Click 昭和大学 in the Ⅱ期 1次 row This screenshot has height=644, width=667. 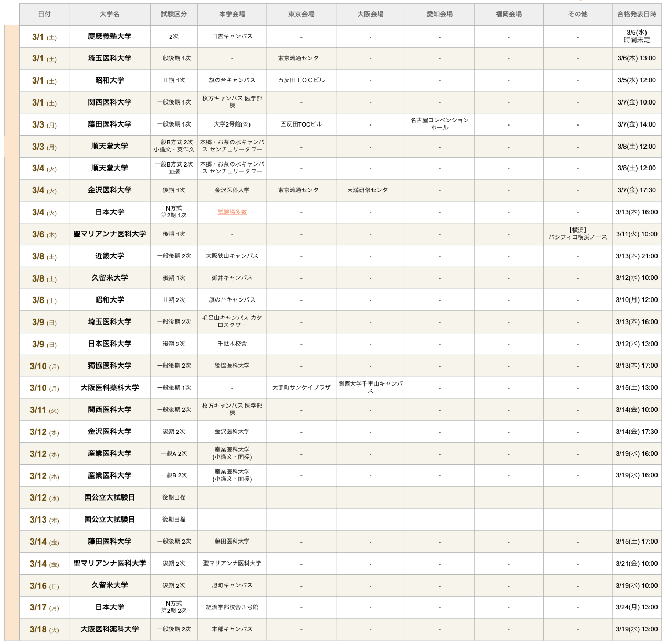coord(110,80)
